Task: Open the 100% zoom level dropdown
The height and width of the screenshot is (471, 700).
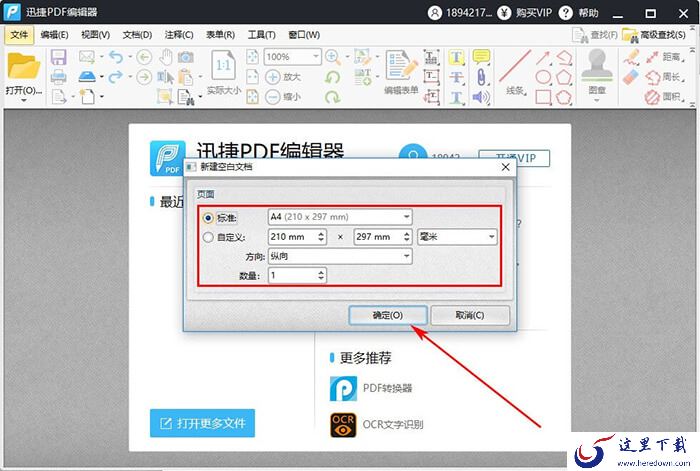Action: 293,57
